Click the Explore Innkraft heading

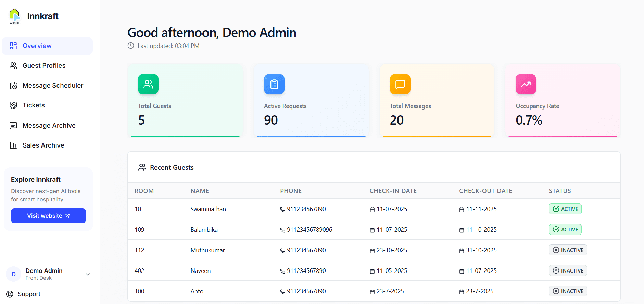tap(36, 180)
